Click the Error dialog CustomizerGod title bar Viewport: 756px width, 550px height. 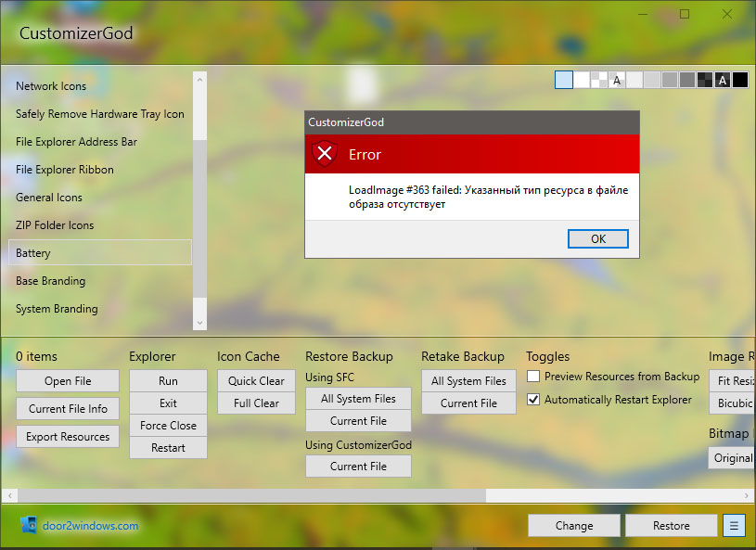(472, 122)
